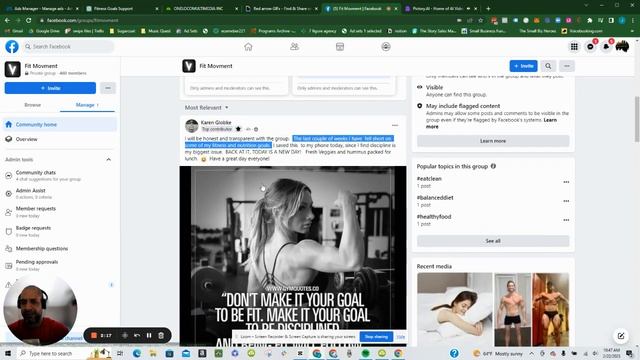Click the info icon beside Popular topics
Viewport: 640px width, 360px height.
pyautogui.click(x=493, y=166)
